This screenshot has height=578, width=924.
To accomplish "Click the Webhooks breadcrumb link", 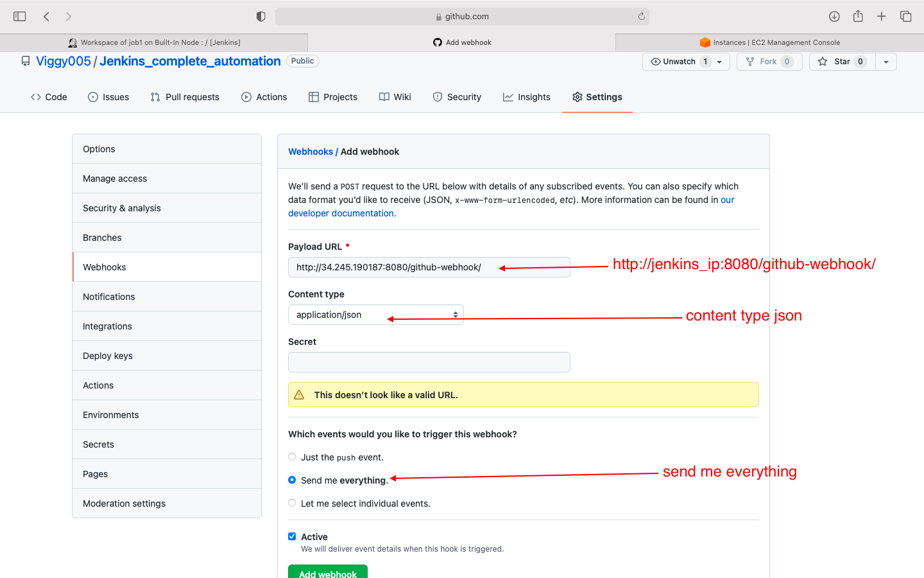I will [311, 152].
